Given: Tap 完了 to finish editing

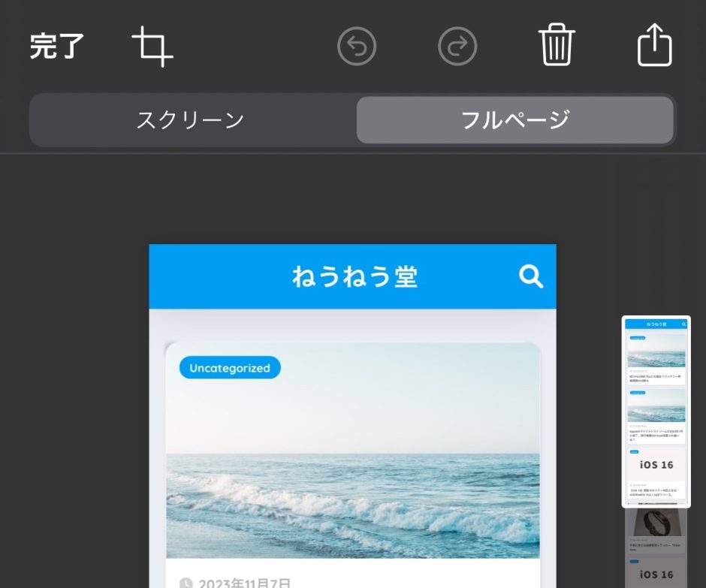Looking at the screenshot, I should tap(57, 47).
